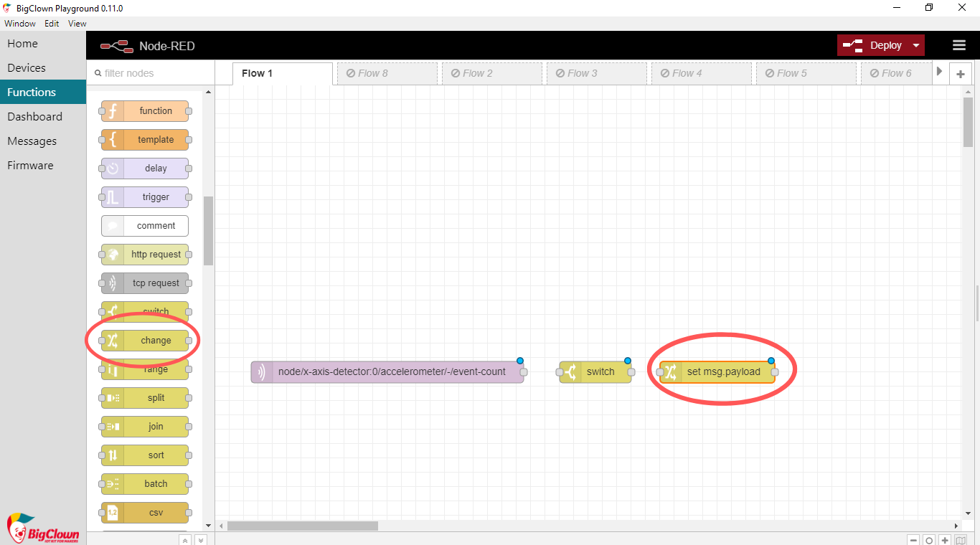Select the join node in the palette

point(145,427)
